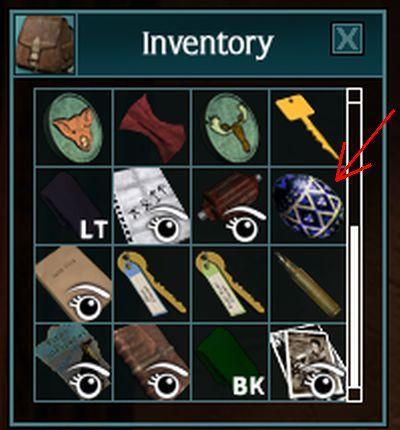Choose the plain gold key
The image size is (400, 430).
tap(307, 126)
